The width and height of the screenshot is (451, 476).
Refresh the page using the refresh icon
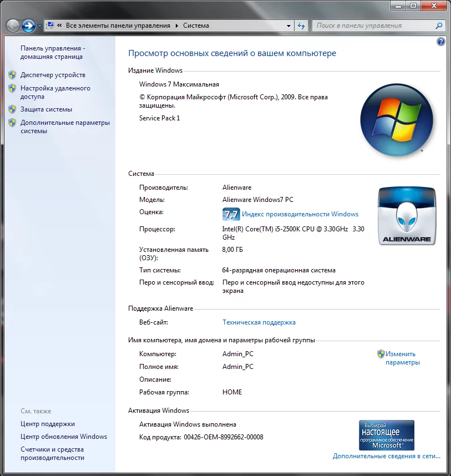pyautogui.click(x=301, y=26)
